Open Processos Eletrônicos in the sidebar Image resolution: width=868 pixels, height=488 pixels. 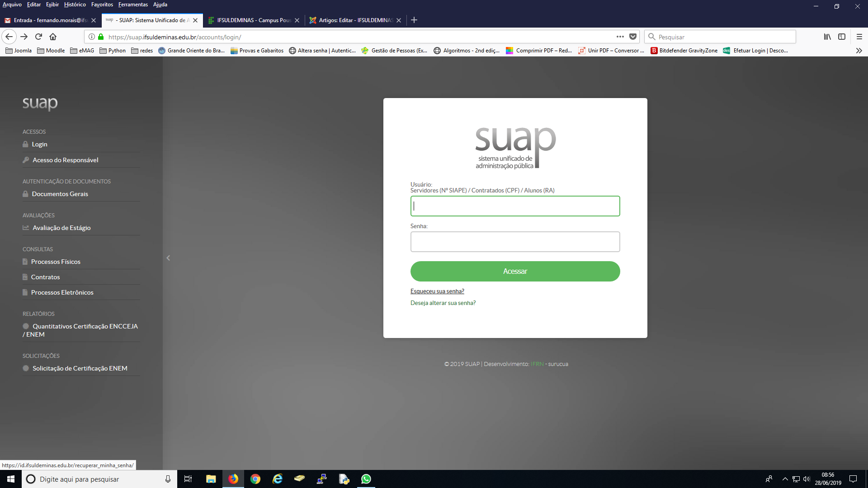(x=62, y=292)
